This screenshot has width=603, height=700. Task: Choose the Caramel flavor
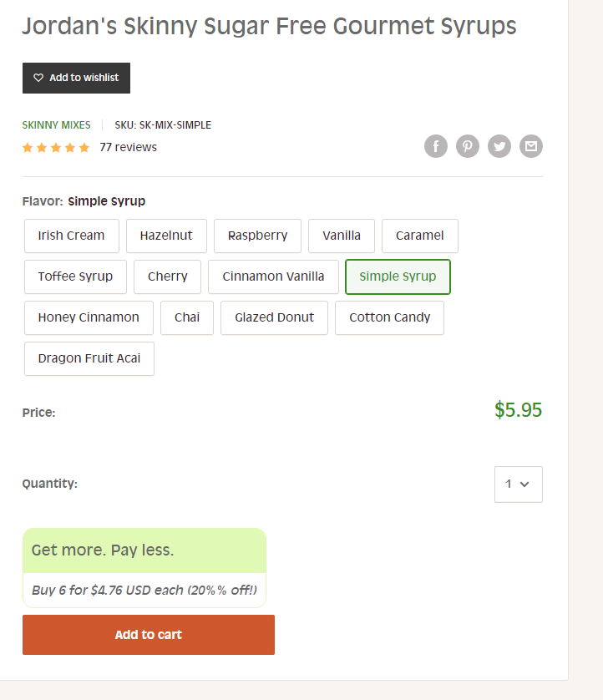click(x=419, y=236)
